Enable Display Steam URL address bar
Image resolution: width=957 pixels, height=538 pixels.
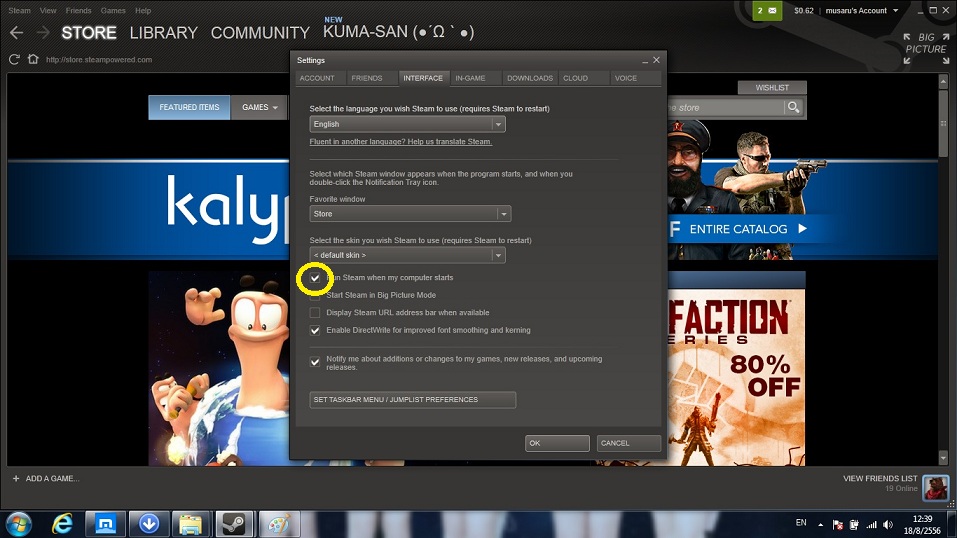point(315,313)
